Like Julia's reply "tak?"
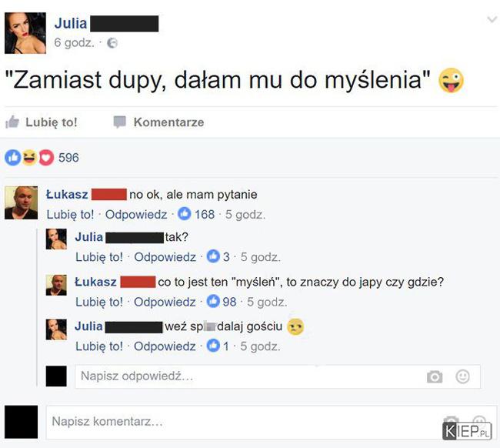The image size is (500, 448). click(x=99, y=257)
